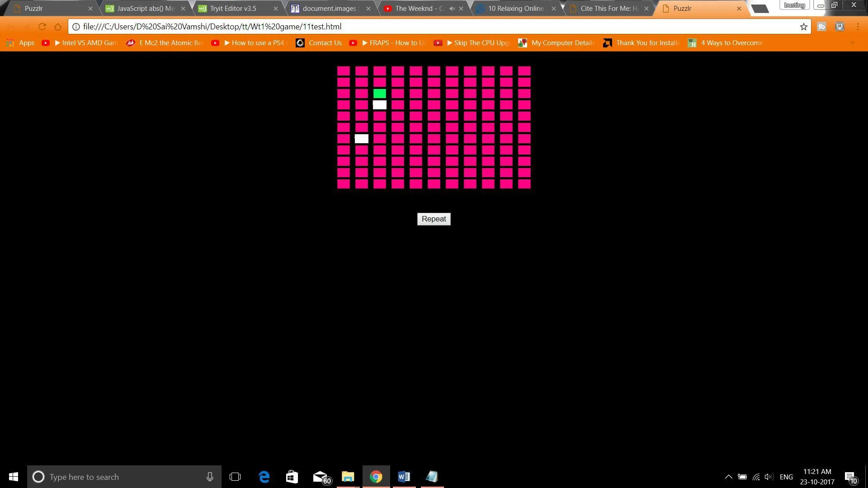Open the Microsoft Store taskbar icon

pos(292,477)
